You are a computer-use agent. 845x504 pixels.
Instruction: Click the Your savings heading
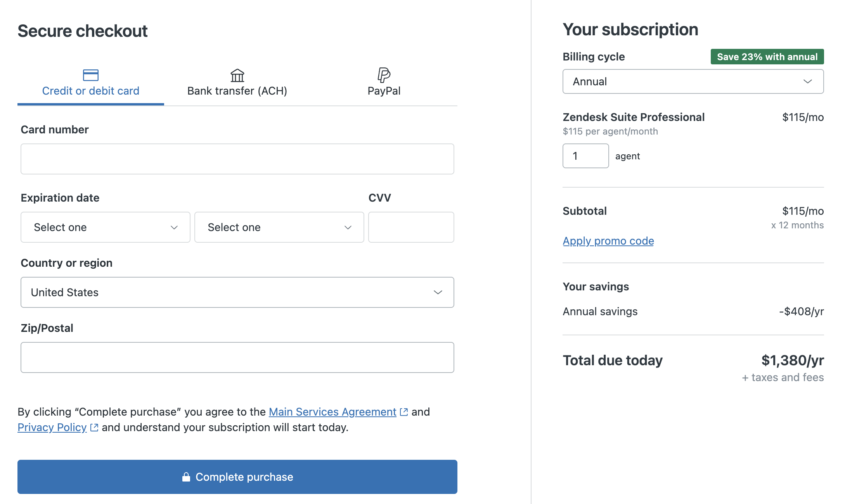596,287
